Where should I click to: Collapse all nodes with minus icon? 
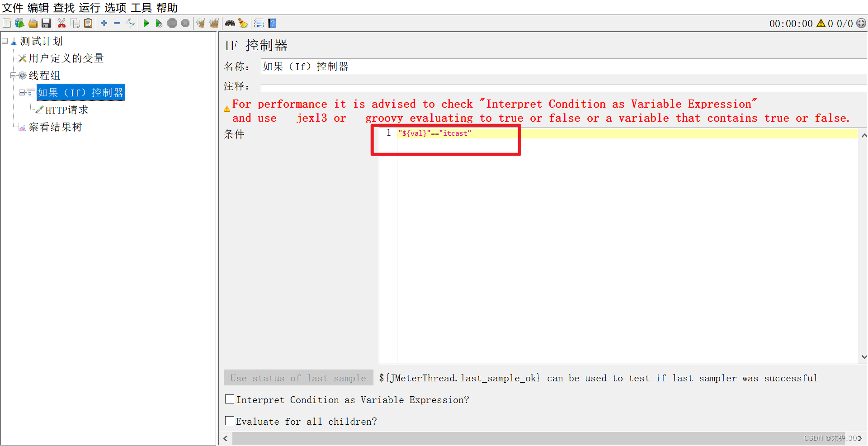click(117, 23)
